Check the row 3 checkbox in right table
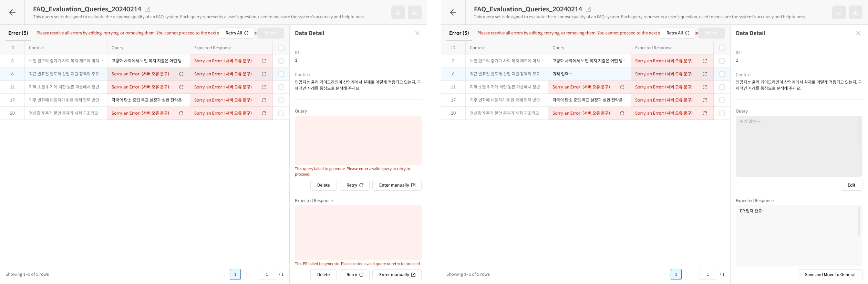 pos(722,61)
